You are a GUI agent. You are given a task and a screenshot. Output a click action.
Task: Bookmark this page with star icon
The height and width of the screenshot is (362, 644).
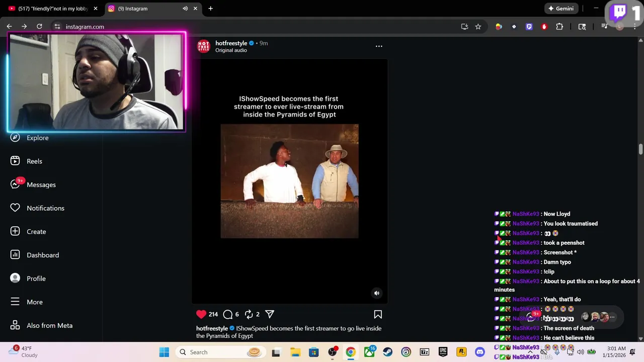(478, 27)
